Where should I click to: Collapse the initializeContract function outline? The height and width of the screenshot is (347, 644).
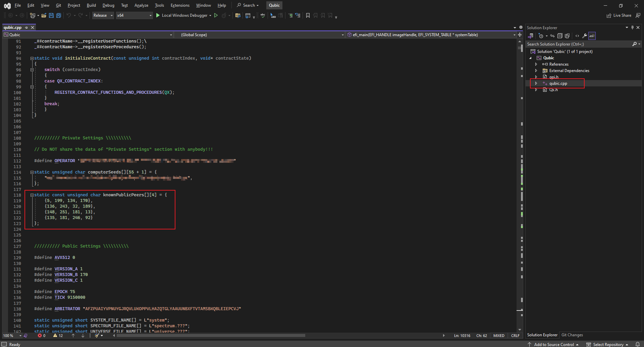32,58
